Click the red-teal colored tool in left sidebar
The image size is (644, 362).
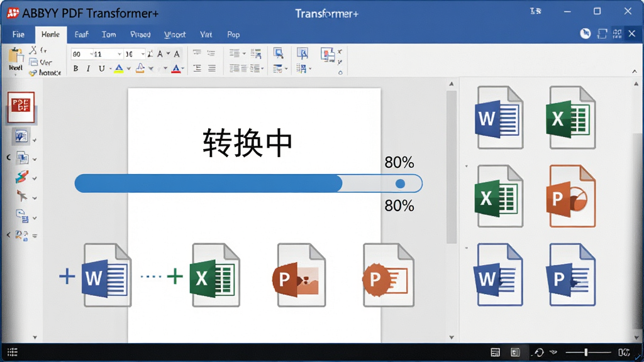point(22,177)
